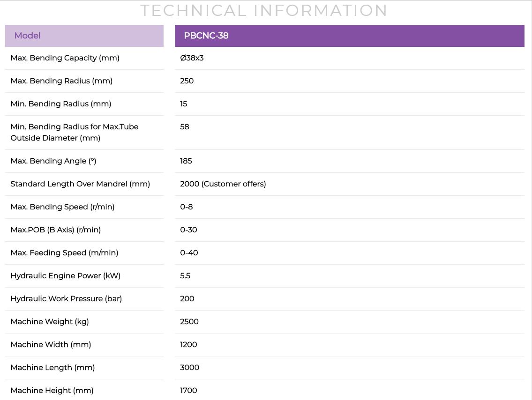Image resolution: width=532 pixels, height=400 pixels.
Task: Click Max. Bending Angle label
Action: 53,161
